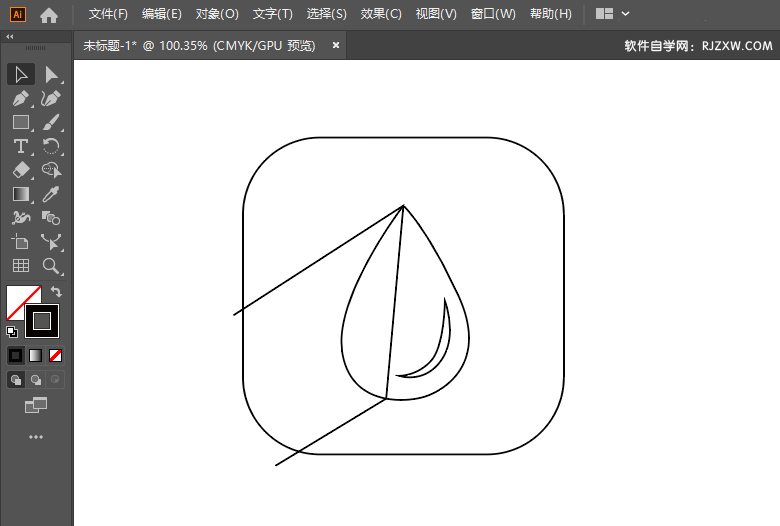Open the arrange documents layout icon

point(604,14)
